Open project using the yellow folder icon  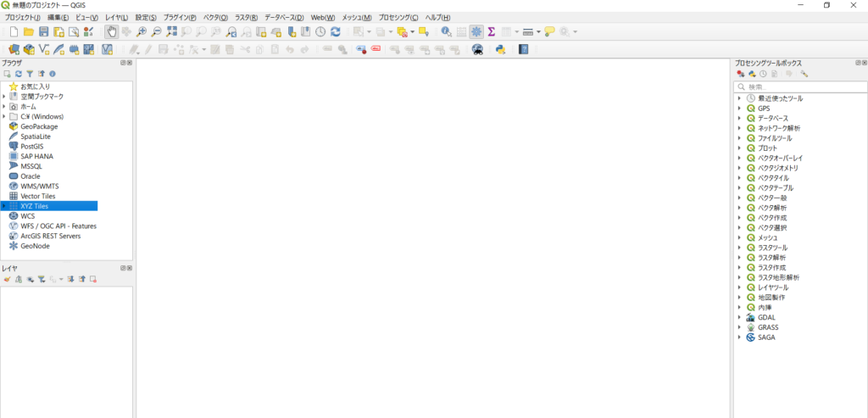point(29,32)
